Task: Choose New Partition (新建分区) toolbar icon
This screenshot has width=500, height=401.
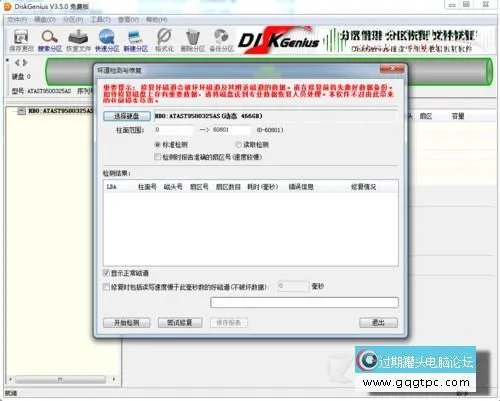Action: coord(136,40)
